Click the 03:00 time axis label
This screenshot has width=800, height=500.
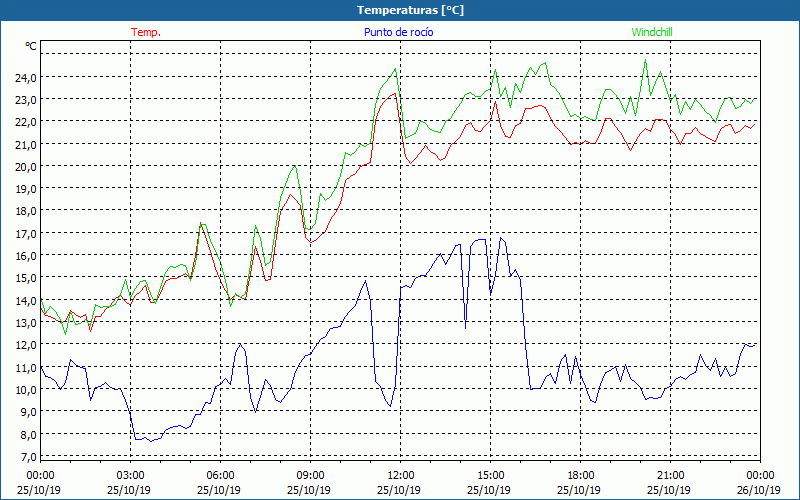point(130,476)
